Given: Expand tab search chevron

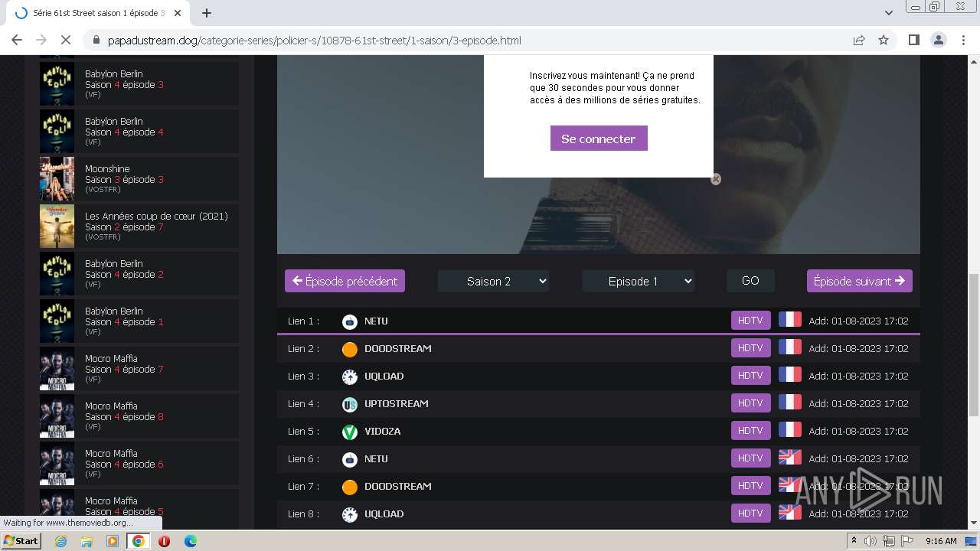Looking at the screenshot, I should (889, 13).
